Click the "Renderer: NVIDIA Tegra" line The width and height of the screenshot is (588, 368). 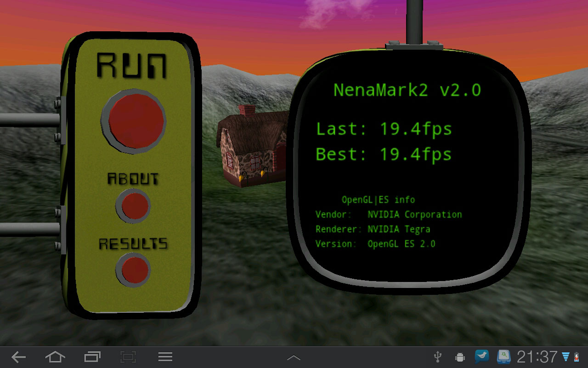click(x=373, y=229)
